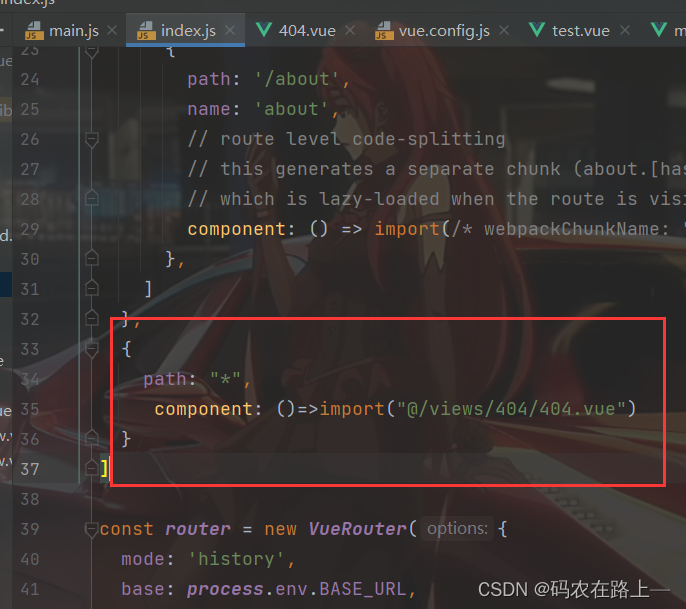Place cursor after closing bracket on line 37
Image resolution: width=686 pixels, height=609 pixels.
109,469
